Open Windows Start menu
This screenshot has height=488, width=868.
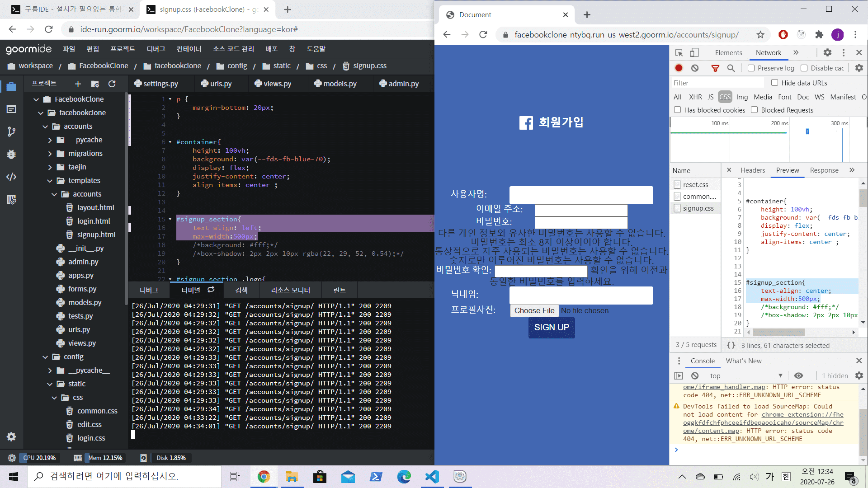(14, 476)
